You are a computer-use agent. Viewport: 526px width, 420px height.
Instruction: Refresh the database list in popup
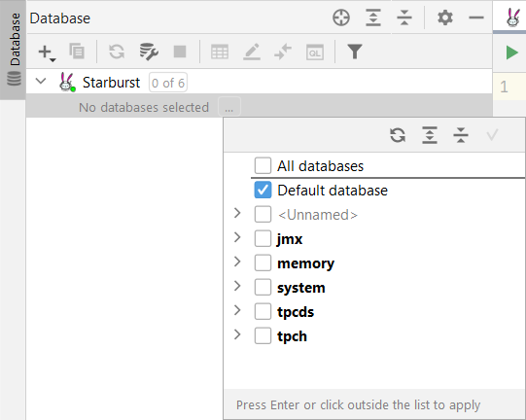(x=398, y=135)
